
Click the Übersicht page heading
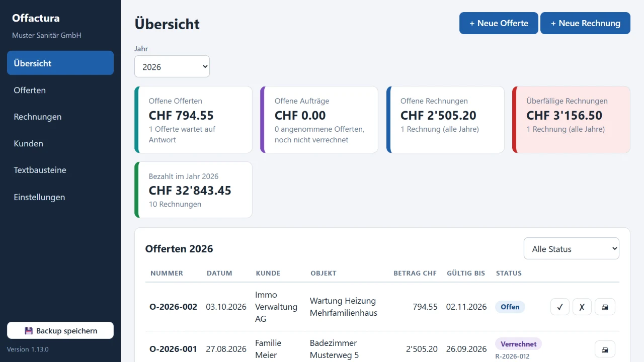click(167, 24)
